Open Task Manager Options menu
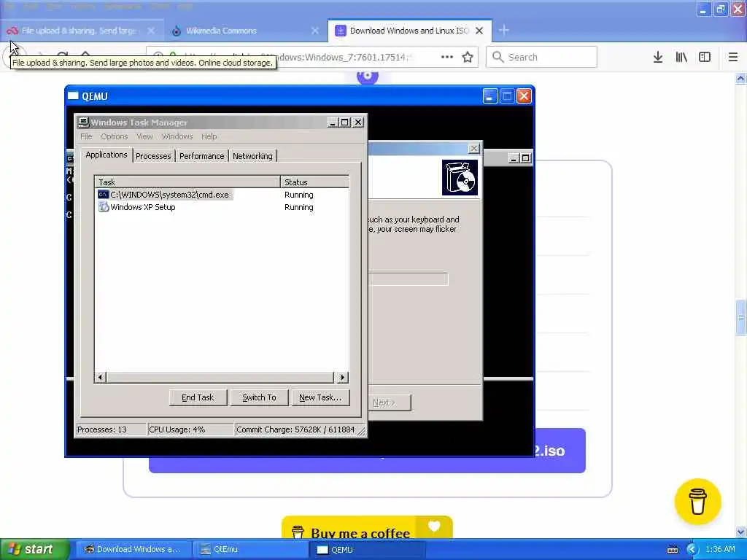Viewport: 747px width, 560px height. (x=114, y=136)
